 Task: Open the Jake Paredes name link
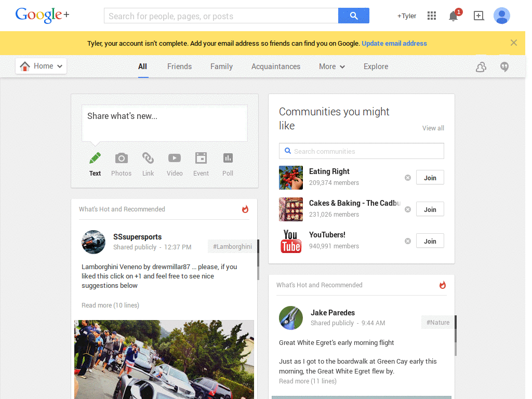point(333,313)
